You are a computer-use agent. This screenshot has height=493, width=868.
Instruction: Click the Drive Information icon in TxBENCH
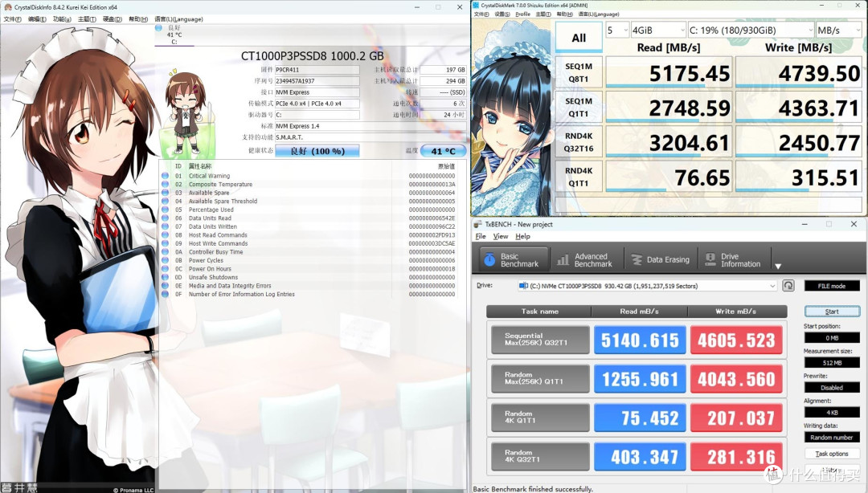tap(710, 259)
